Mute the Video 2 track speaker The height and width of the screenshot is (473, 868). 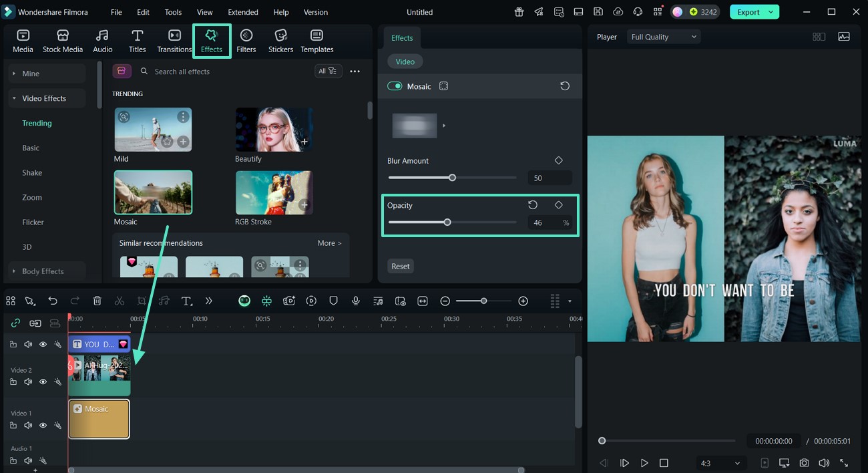click(28, 382)
